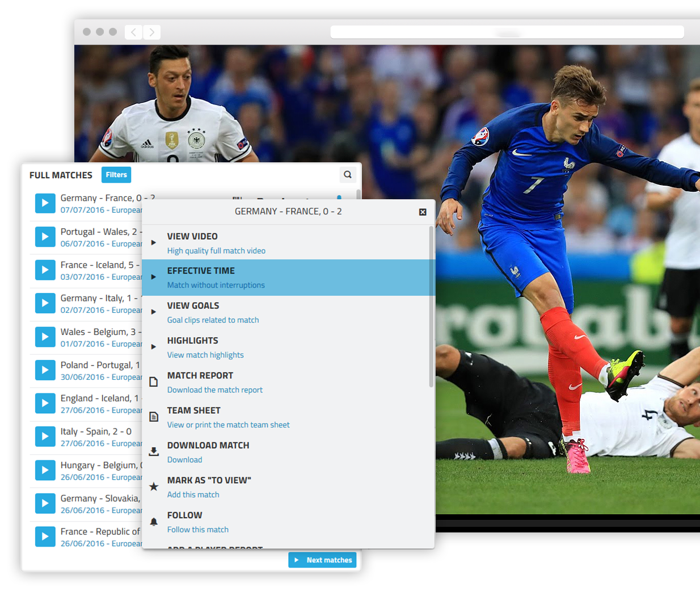This screenshot has width=700, height=596.
Task: Click the Next matches button
Action: [322, 560]
